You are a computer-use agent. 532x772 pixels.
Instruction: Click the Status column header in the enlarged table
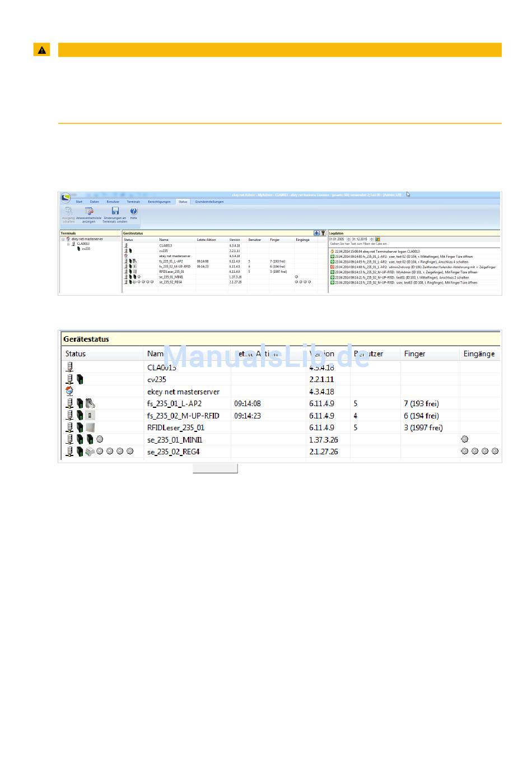point(76,354)
